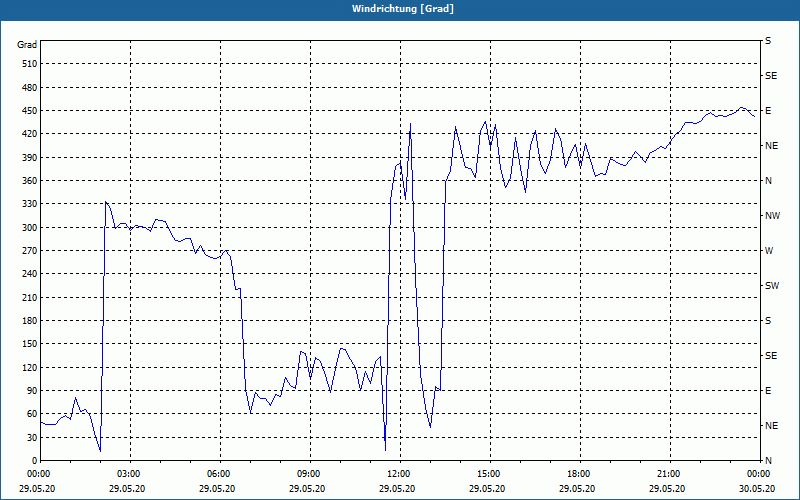Select the 12:00 time axis label
Screen dimensions: 800x500
point(399,474)
